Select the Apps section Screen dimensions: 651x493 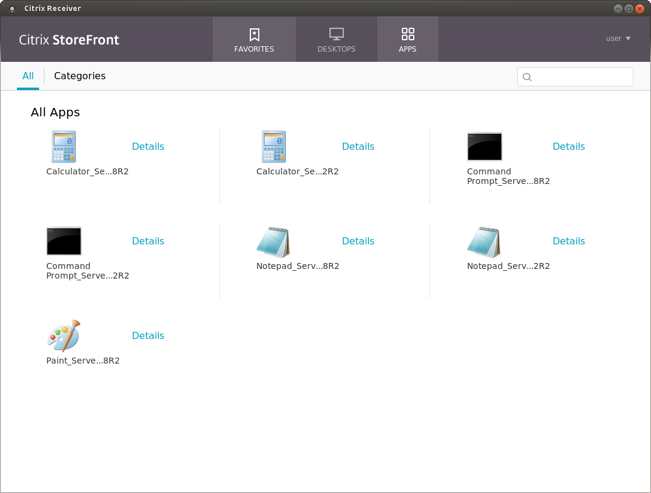pyautogui.click(x=407, y=40)
